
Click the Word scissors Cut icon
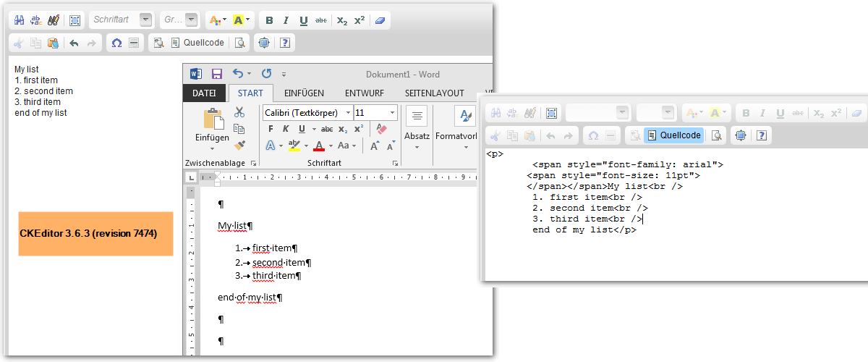(x=239, y=112)
